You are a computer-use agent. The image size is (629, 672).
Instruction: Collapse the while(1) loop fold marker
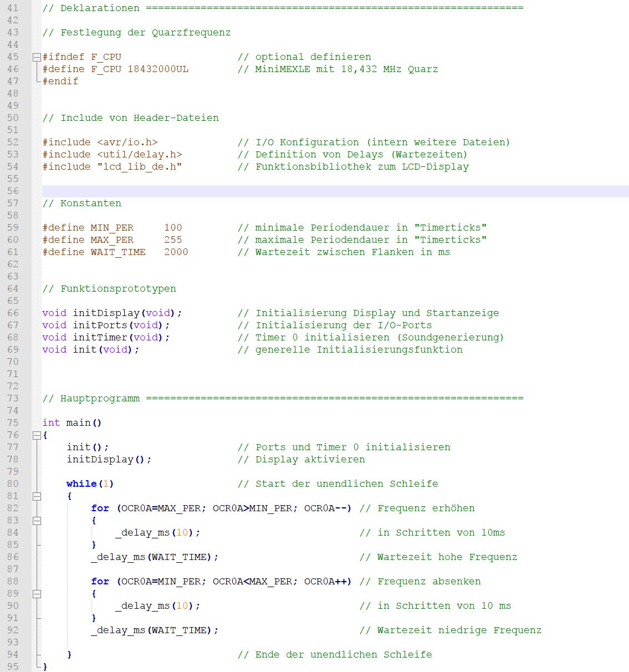tap(37, 496)
